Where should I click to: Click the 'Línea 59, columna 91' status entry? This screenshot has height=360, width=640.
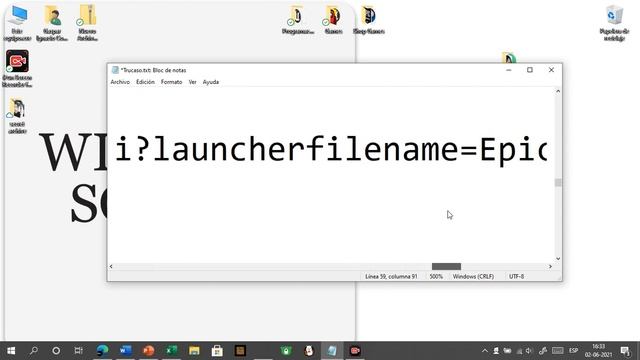[391, 277]
